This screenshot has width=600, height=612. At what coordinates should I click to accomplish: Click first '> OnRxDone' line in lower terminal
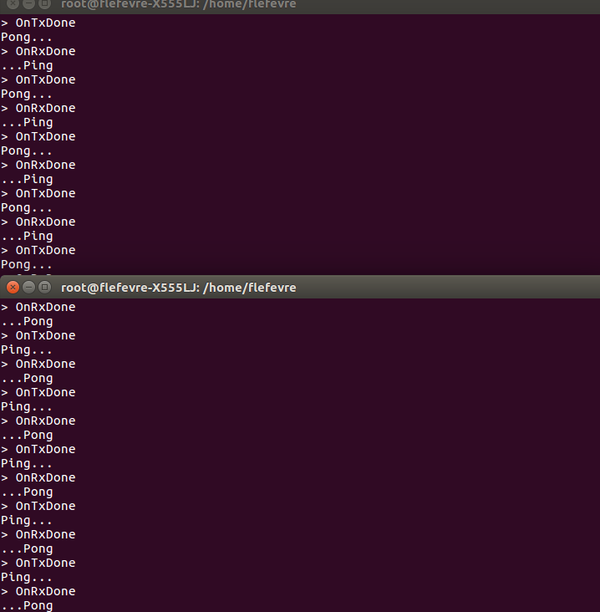(38, 307)
